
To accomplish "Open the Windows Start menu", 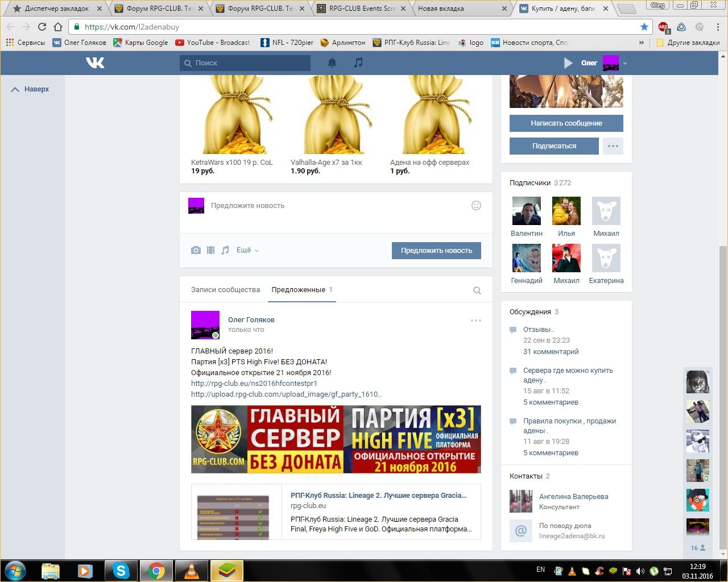I will click(15, 570).
